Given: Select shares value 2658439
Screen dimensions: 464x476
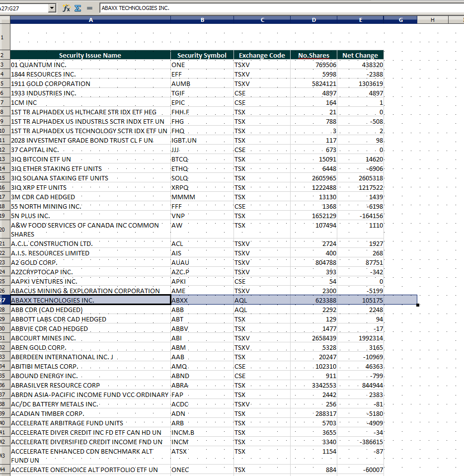Looking at the screenshot, I should coord(314,338).
